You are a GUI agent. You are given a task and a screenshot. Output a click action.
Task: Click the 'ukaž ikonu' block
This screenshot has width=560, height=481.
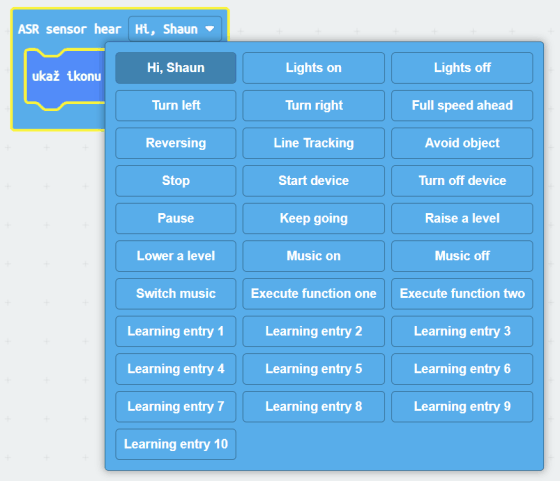[66, 76]
